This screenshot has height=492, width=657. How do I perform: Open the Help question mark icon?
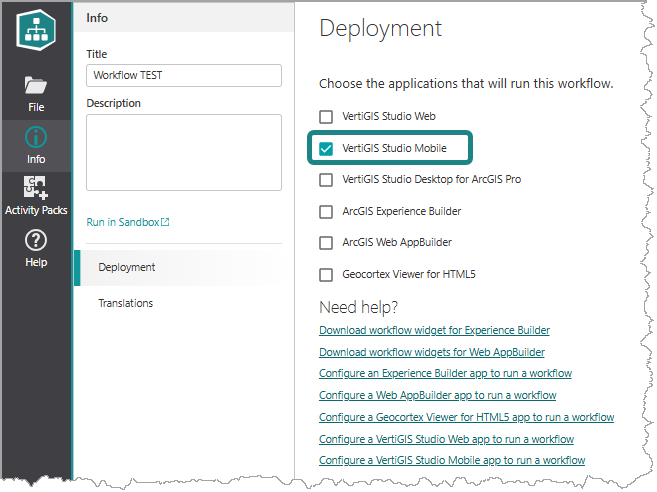(x=36, y=240)
